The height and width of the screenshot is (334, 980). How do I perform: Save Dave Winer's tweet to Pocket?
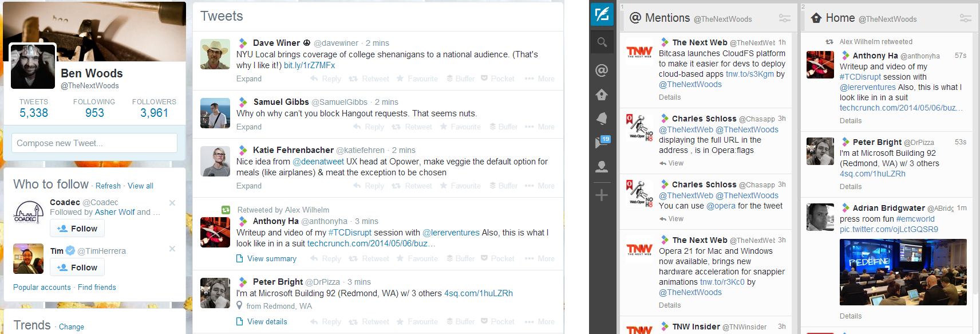click(497, 78)
